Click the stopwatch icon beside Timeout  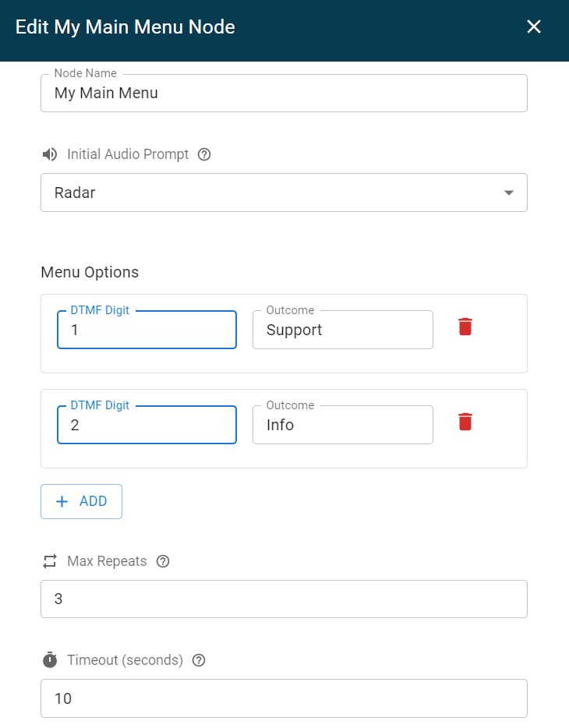50,660
